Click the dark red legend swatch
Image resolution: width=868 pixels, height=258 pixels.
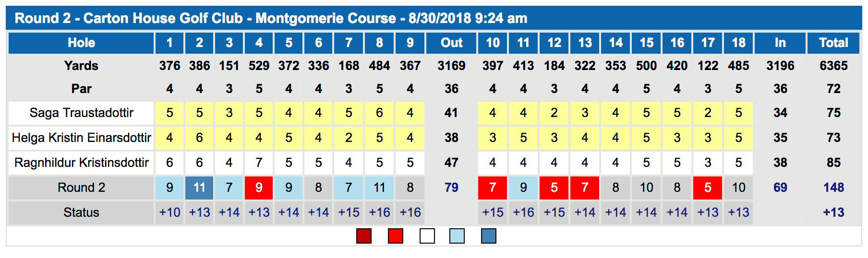pyautogui.click(x=364, y=236)
